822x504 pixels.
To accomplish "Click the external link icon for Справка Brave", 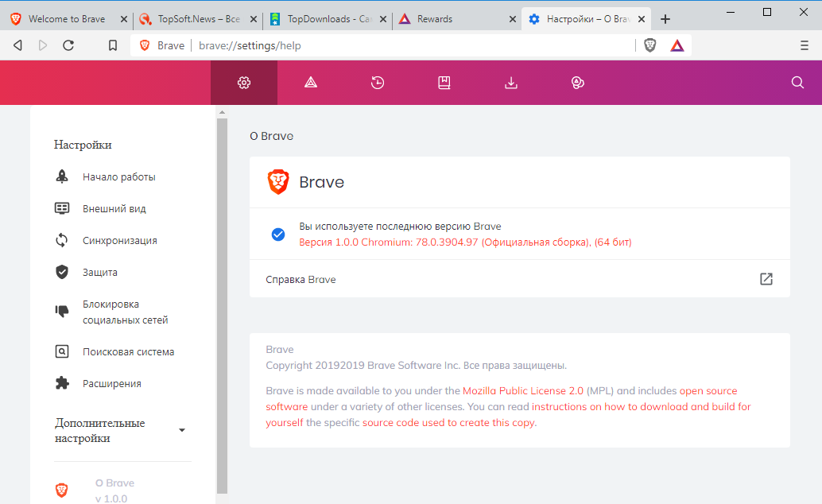I will click(766, 279).
